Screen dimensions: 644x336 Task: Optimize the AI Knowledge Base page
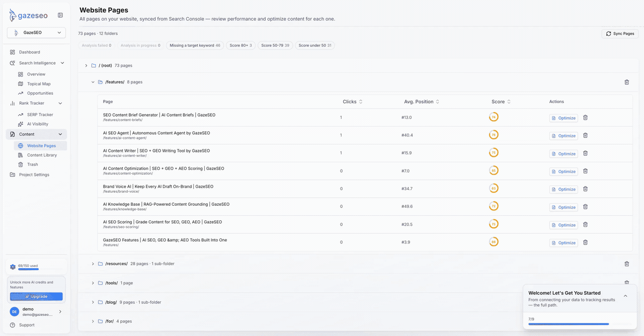[x=563, y=207]
